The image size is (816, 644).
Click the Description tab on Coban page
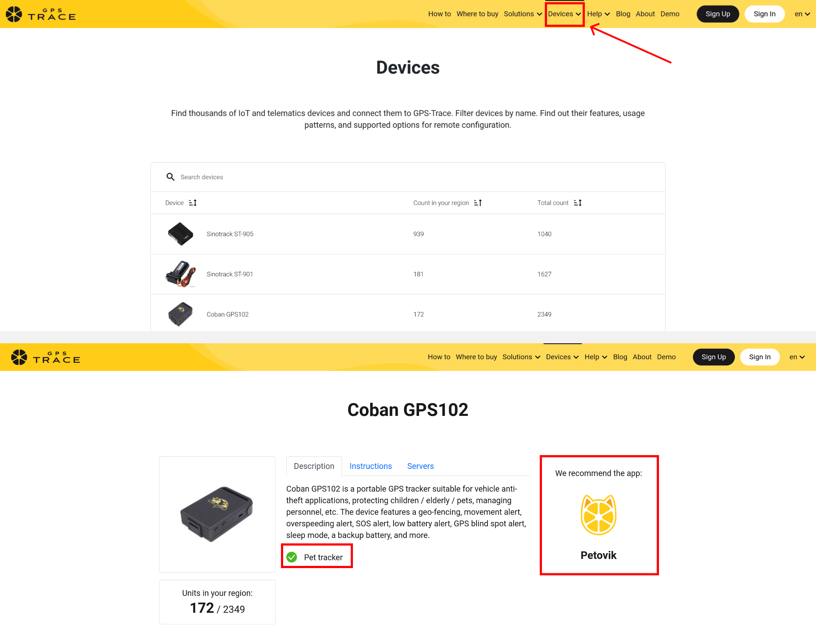pyautogui.click(x=314, y=466)
